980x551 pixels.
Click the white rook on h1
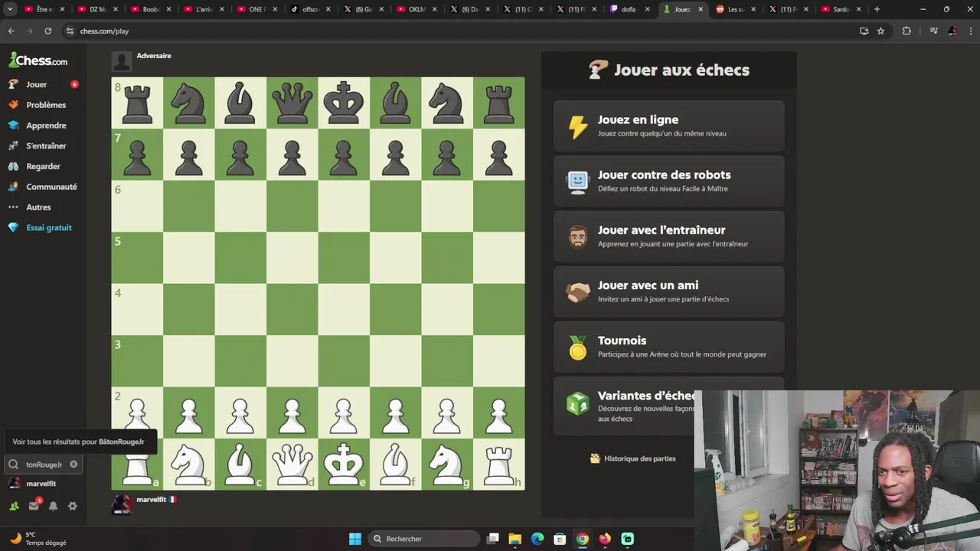(x=499, y=464)
